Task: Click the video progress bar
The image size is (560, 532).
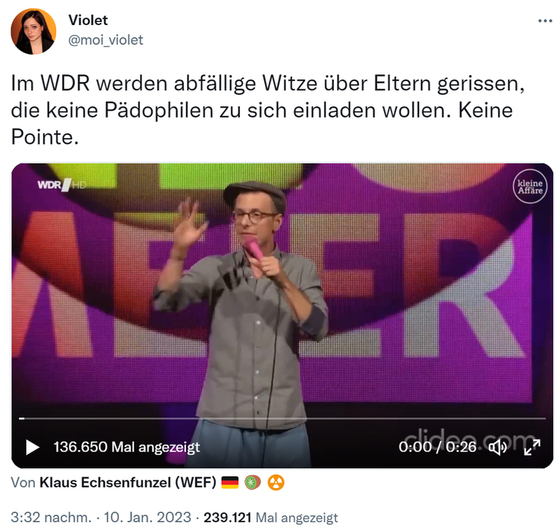Action: [282, 418]
